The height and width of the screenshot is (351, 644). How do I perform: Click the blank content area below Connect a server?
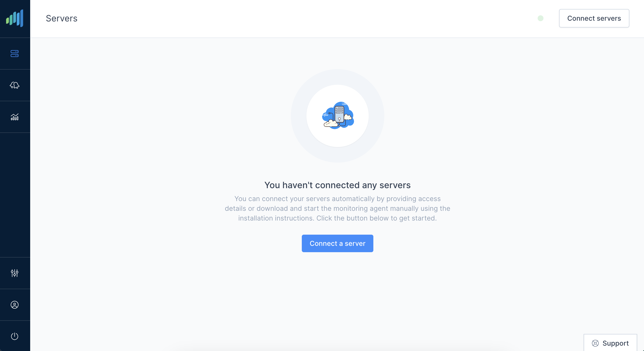tap(337, 295)
